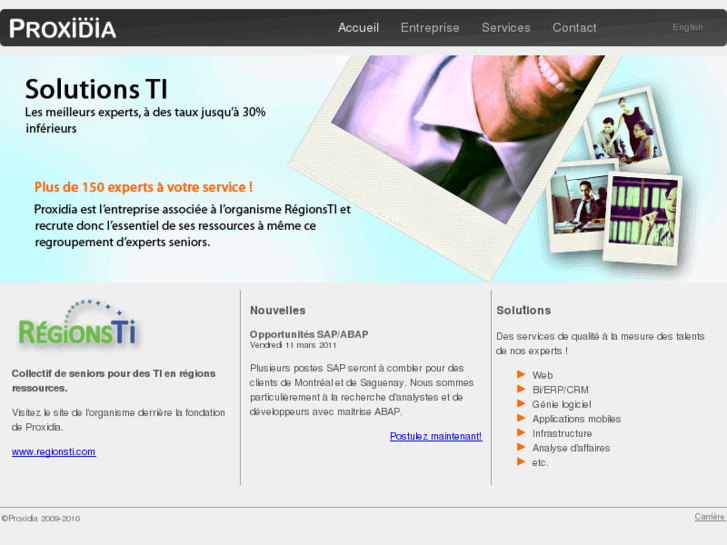
Task: Switch language to English
Action: tap(688, 27)
